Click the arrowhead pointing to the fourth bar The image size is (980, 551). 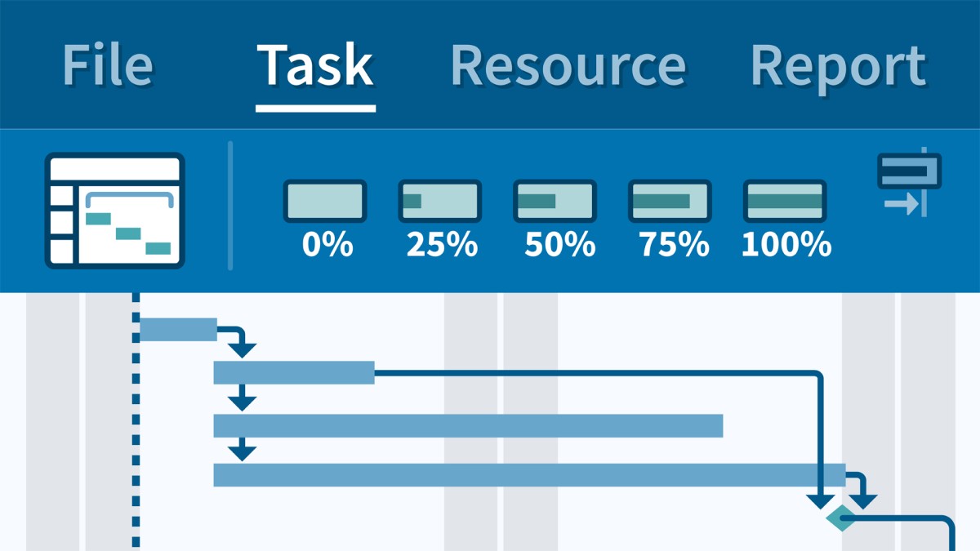coord(242,451)
